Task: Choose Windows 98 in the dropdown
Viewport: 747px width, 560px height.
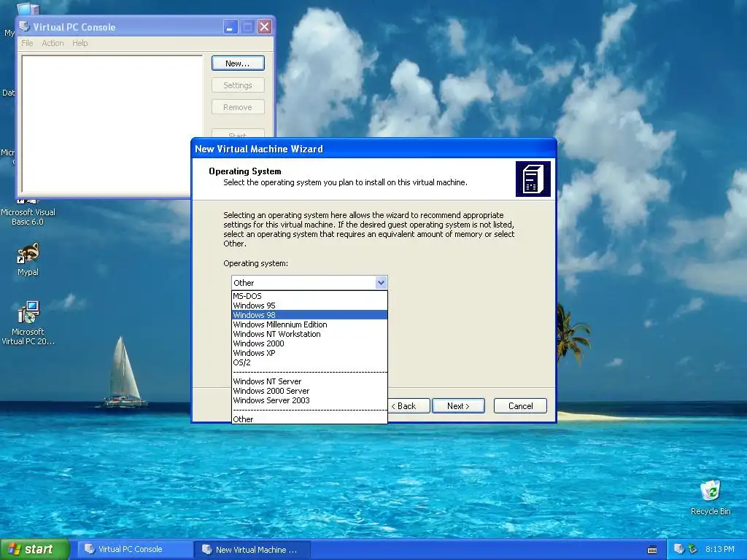Action: [309, 315]
